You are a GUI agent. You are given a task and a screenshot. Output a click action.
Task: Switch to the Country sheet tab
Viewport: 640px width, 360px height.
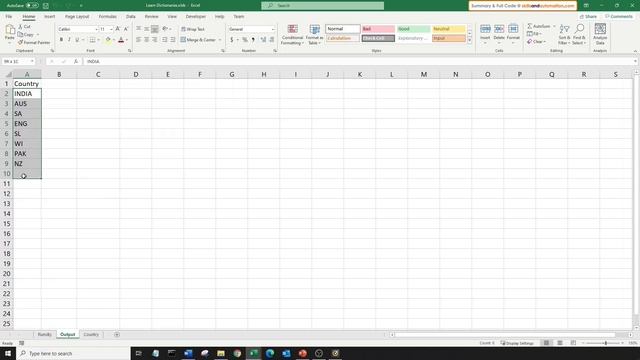pos(91,334)
